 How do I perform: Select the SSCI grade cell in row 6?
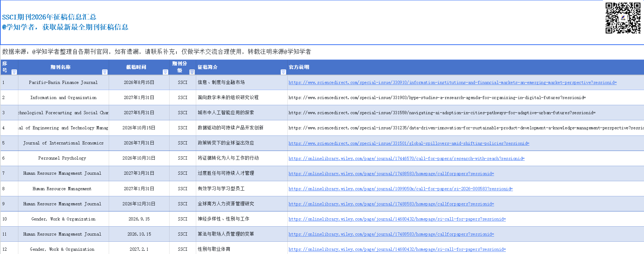(183, 158)
